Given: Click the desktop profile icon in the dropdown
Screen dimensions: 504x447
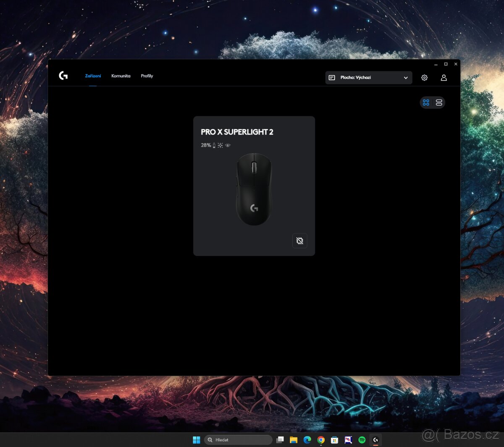Looking at the screenshot, I should pyautogui.click(x=332, y=77).
